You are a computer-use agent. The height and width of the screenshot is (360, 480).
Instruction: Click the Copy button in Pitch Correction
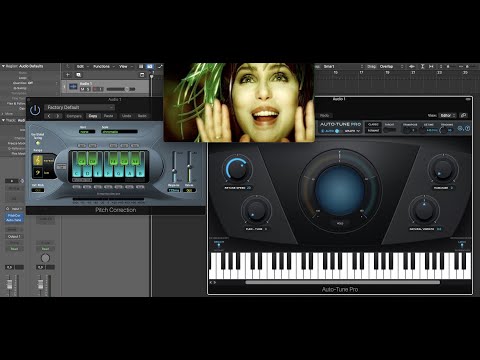point(93,116)
